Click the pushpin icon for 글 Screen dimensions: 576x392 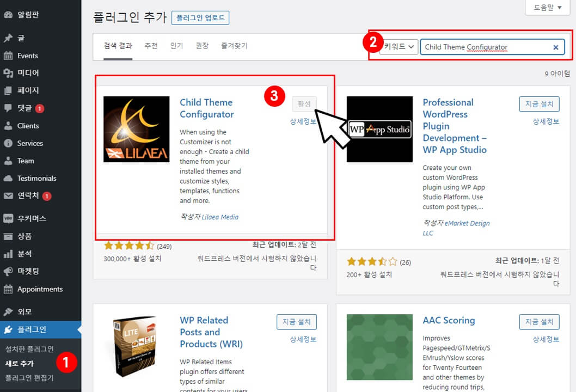click(x=8, y=38)
